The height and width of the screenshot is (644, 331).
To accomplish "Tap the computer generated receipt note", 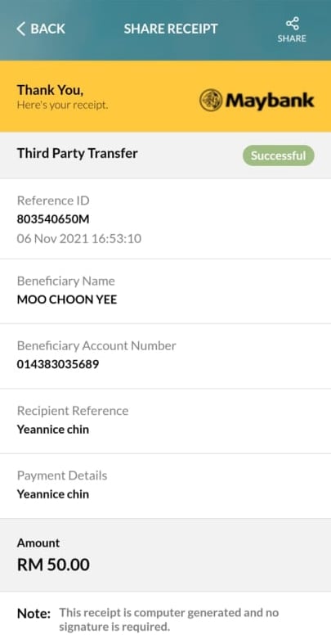I will click(x=169, y=619).
